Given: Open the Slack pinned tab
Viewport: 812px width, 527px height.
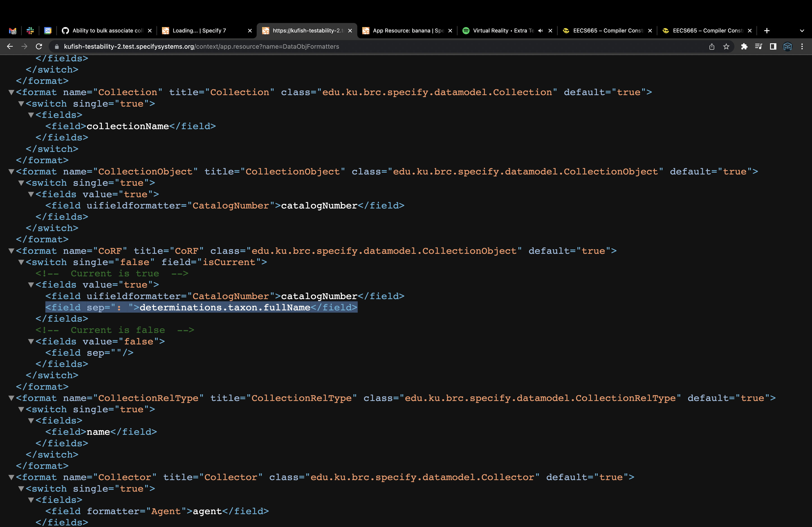Looking at the screenshot, I should [30, 30].
